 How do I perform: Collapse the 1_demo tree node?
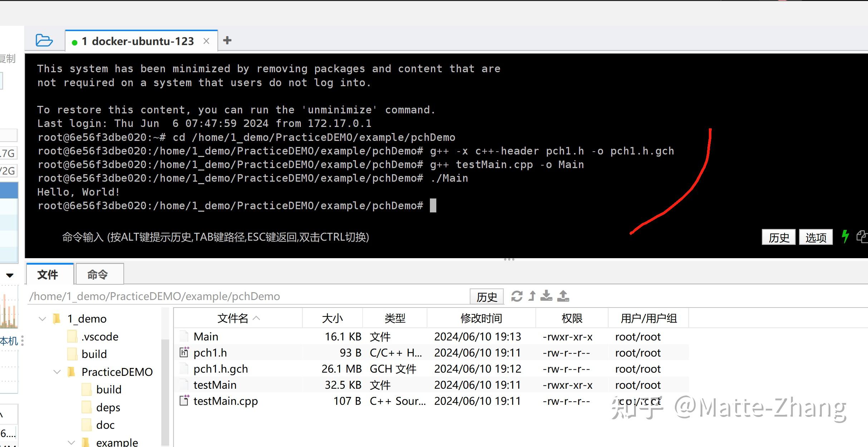pos(42,318)
